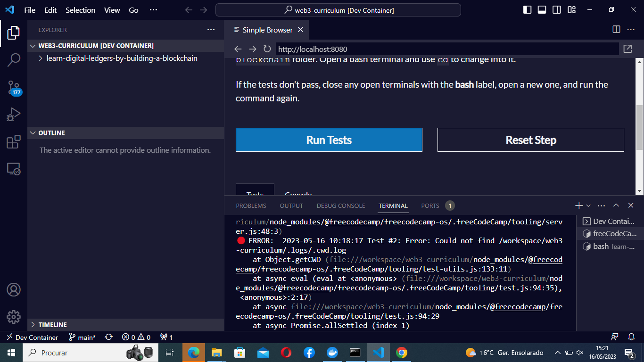Expand the TIMELINE section
644x362 pixels.
point(33,324)
